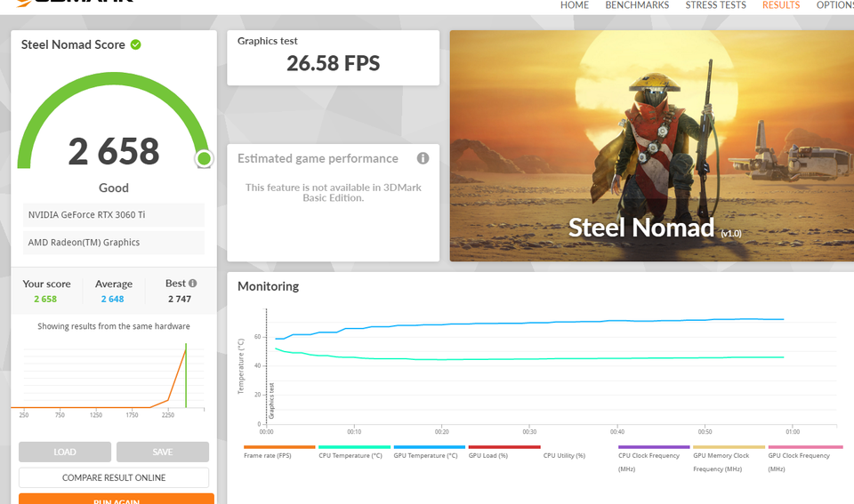Open the HOME tab
Image resolution: width=854 pixels, height=504 pixels.
coord(575,5)
